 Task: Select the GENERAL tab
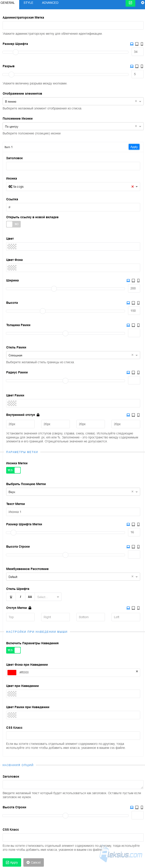point(7,3)
